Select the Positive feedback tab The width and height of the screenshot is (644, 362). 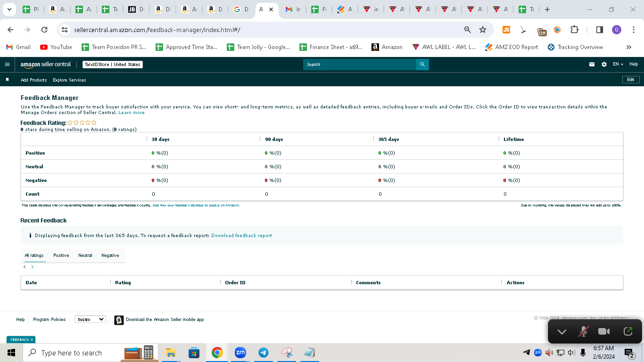point(61,255)
